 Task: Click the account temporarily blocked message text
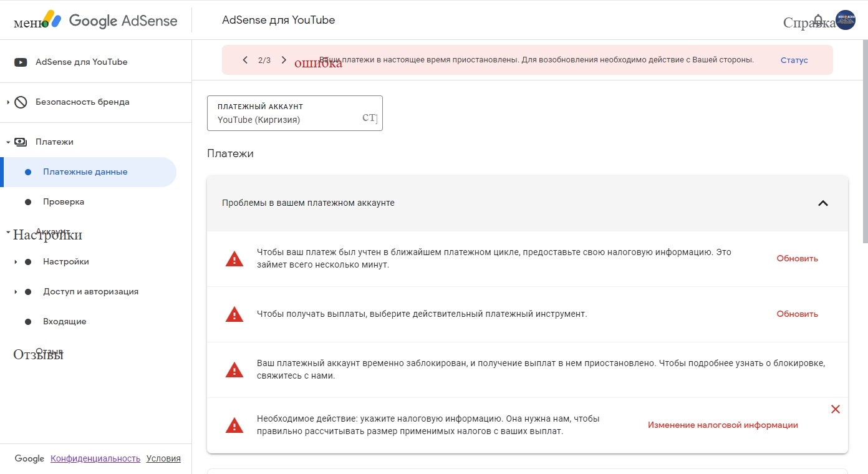(x=541, y=370)
